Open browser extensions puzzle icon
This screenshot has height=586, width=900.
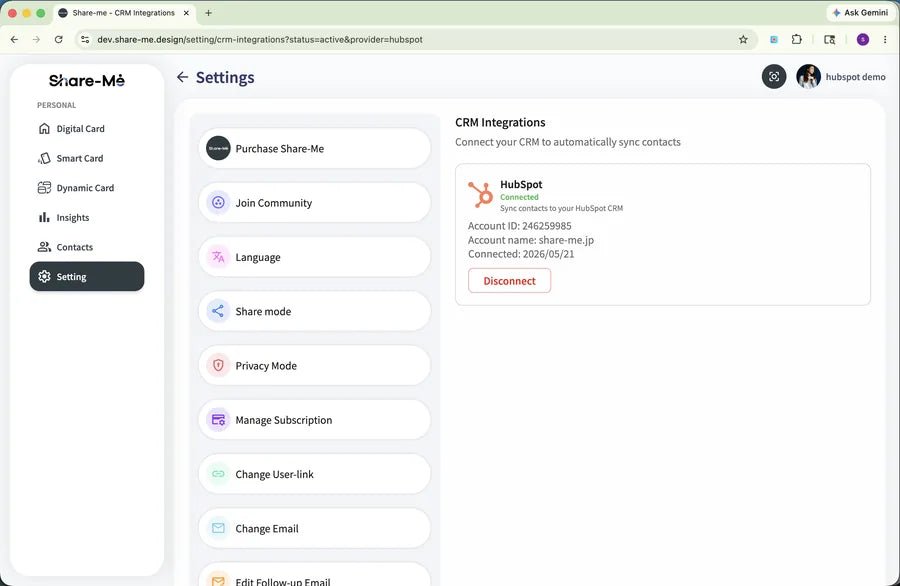point(797,40)
